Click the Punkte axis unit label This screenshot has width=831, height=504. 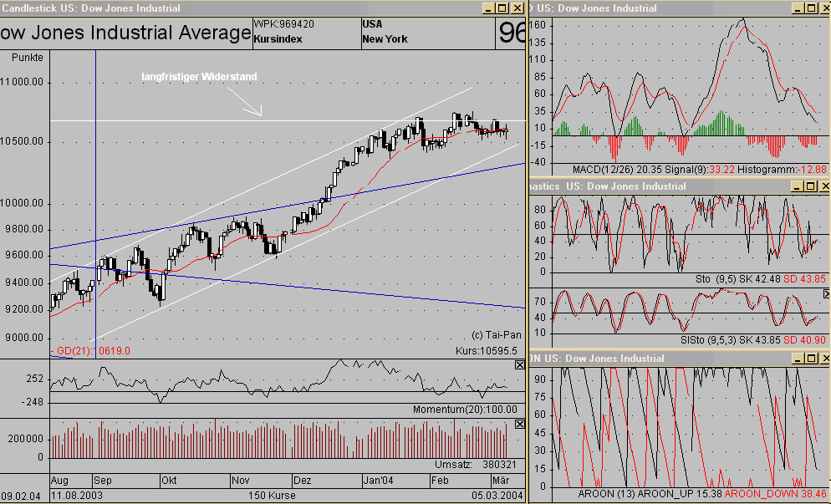pos(28,57)
